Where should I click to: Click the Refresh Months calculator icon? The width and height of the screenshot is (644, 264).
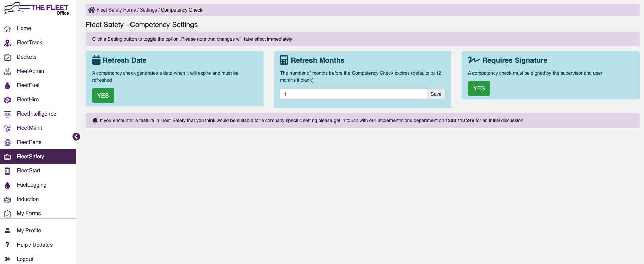click(284, 60)
